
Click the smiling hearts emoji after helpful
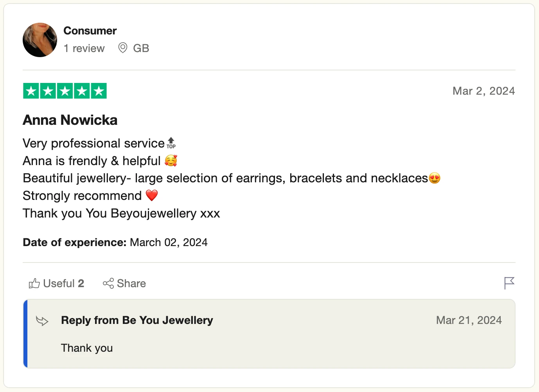[171, 161]
